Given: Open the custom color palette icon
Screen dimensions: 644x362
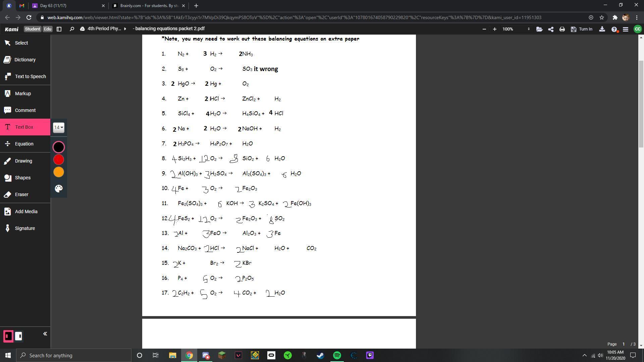Looking at the screenshot, I should [x=59, y=188].
